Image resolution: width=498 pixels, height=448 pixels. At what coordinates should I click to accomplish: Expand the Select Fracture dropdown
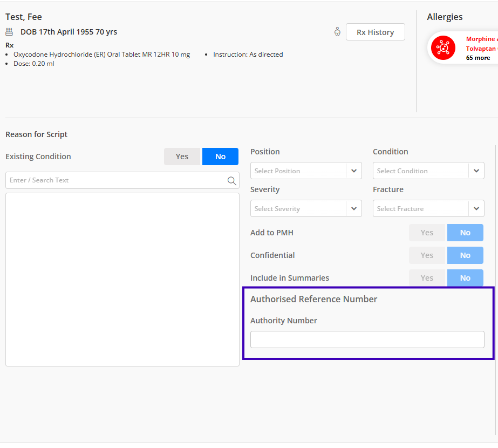coord(428,209)
